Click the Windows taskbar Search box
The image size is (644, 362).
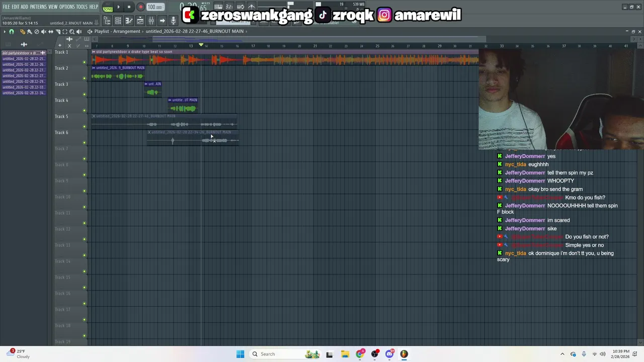click(285, 354)
